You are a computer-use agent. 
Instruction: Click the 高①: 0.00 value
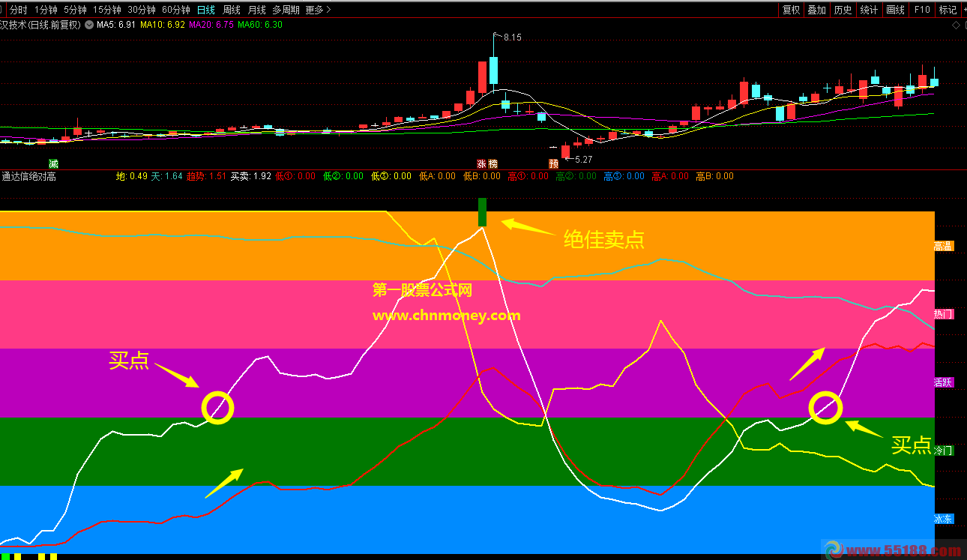(528, 177)
